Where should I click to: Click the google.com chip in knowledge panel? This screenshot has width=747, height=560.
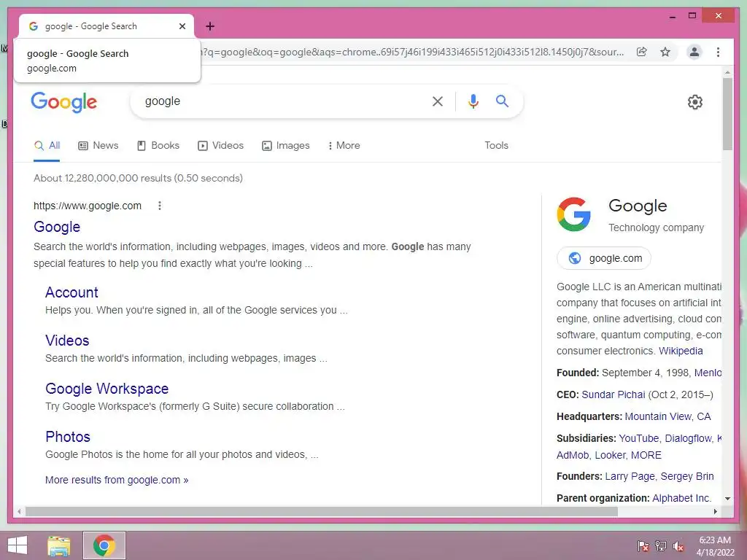pos(604,258)
